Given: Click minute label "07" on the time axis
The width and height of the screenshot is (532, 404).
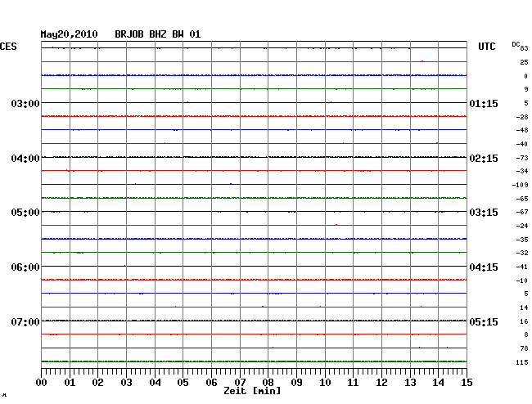Looking at the screenshot, I should (240, 383).
